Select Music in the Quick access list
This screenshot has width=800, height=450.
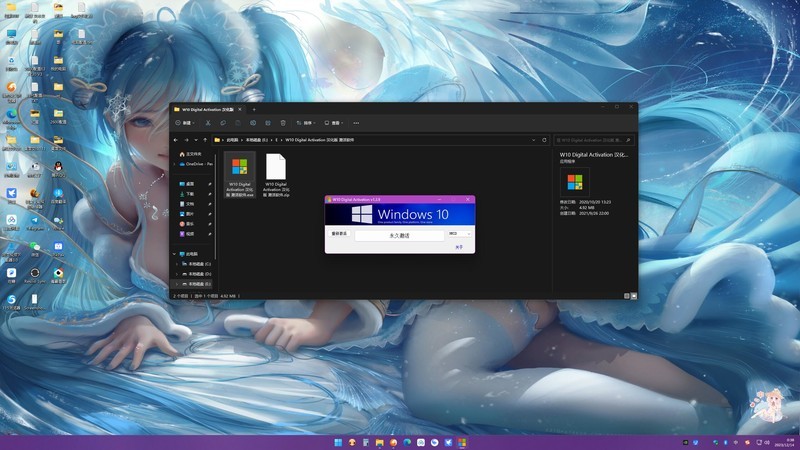click(x=190, y=223)
